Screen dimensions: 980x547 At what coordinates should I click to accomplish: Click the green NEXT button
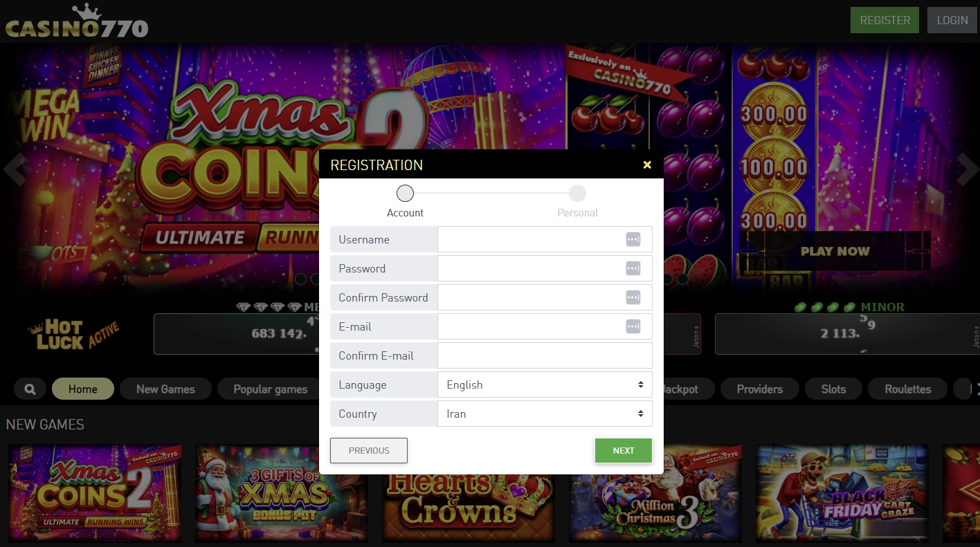[624, 450]
